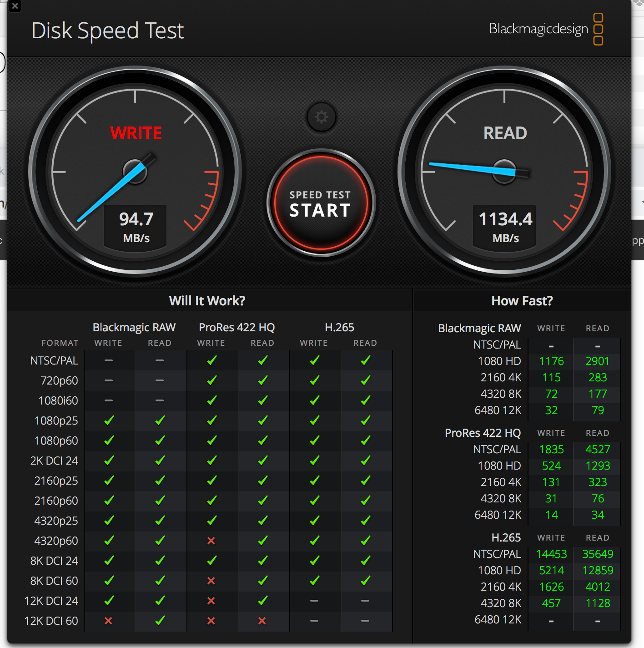The image size is (644, 648).
Task: Click green check for 2160p60 ProRes write
Action: (x=211, y=501)
